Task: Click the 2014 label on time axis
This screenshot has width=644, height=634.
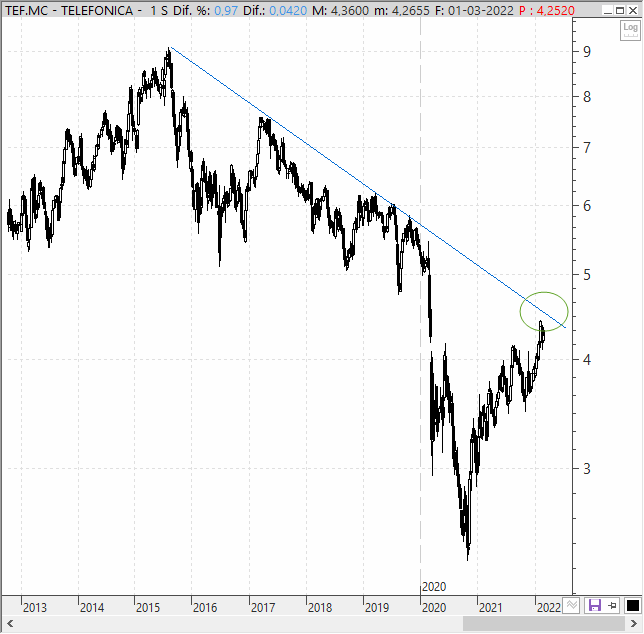Action: [92, 607]
